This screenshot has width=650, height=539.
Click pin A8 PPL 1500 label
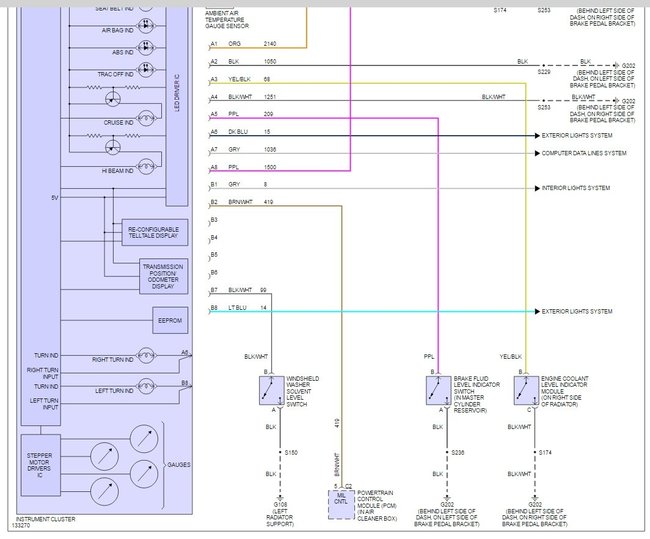coord(243,167)
